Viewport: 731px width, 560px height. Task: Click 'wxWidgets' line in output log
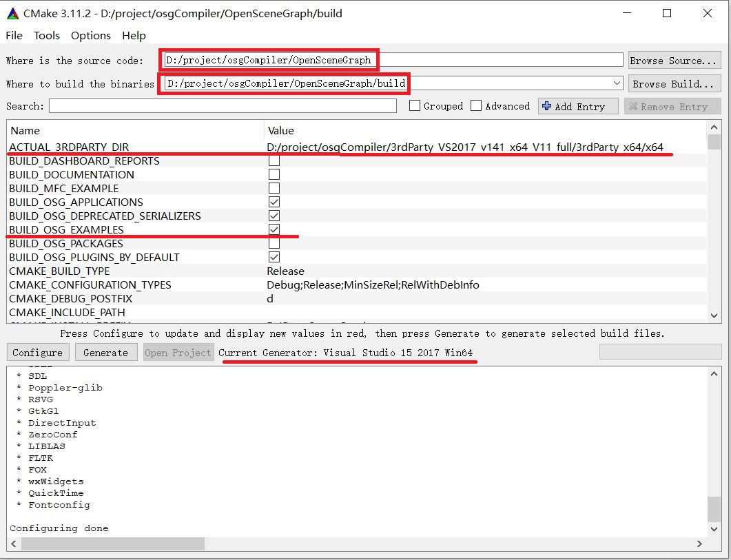click(56, 481)
